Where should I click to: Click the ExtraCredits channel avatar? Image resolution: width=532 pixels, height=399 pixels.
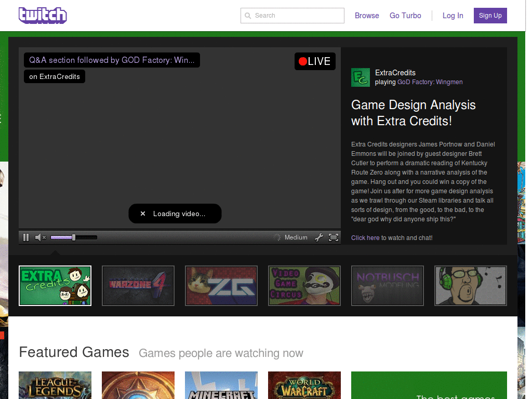361,77
